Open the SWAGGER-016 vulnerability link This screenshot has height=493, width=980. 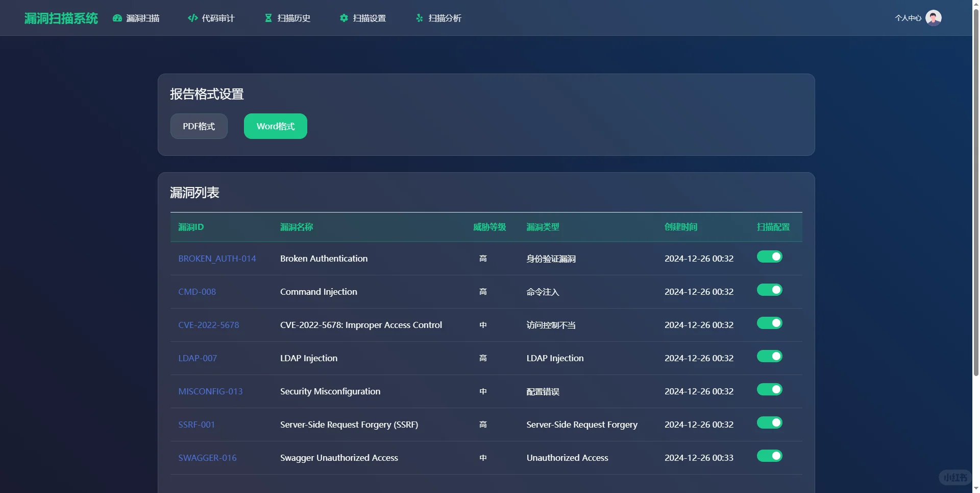[x=207, y=458]
